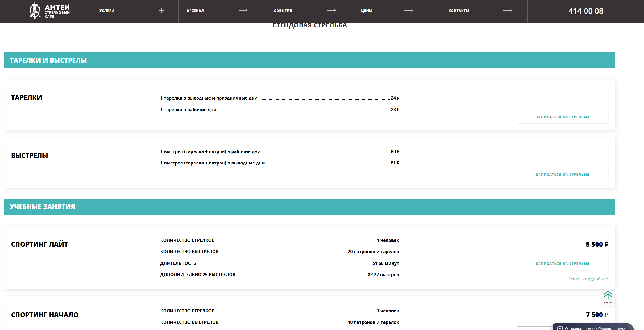Click the arrow icon next to Контакты
The image size is (644, 330).
click(507, 11)
